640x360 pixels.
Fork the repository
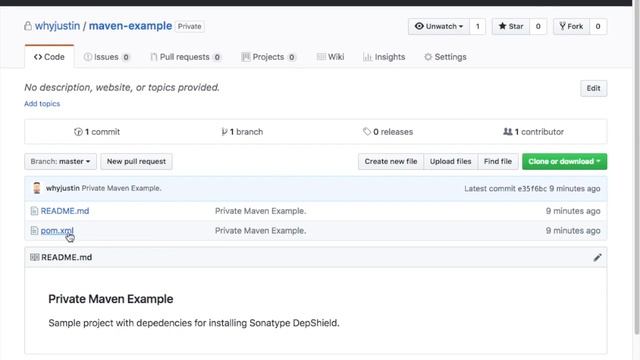[x=571, y=27]
